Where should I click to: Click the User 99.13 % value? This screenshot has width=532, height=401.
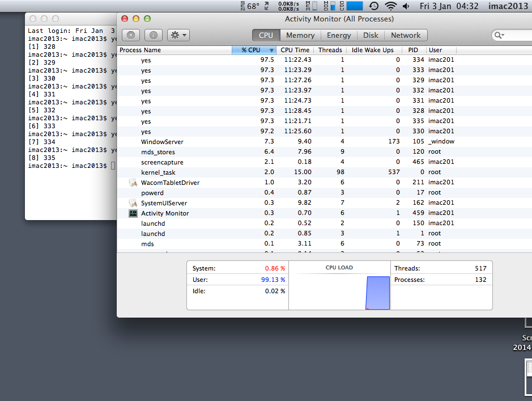click(x=273, y=280)
